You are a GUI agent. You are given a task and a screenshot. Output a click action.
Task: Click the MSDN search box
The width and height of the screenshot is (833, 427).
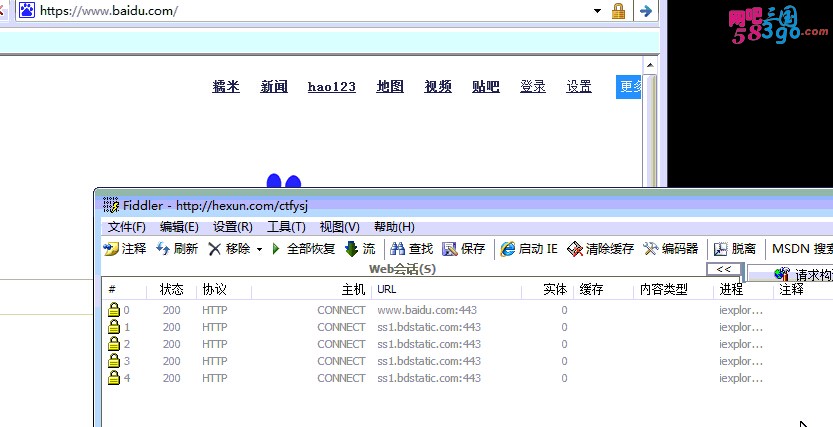point(802,249)
